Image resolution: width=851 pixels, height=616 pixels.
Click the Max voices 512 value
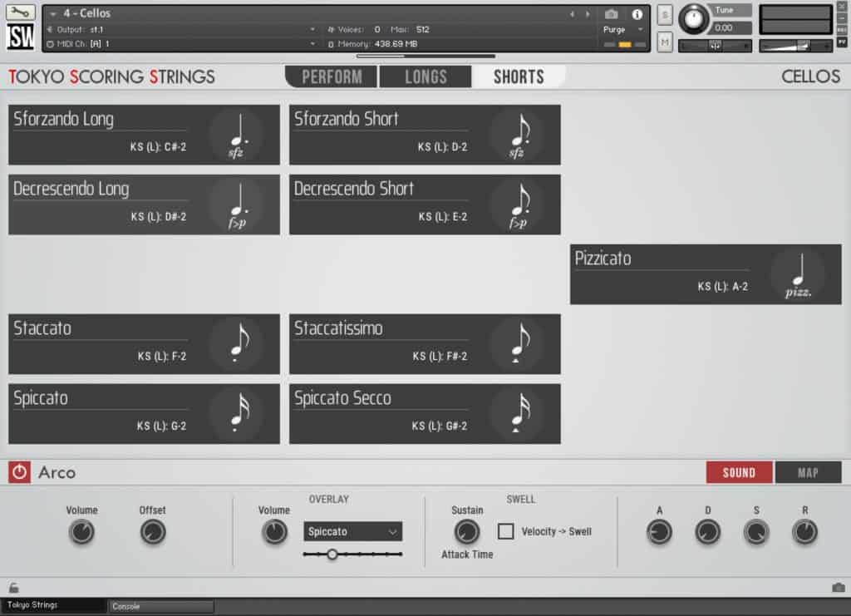(423, 29)
